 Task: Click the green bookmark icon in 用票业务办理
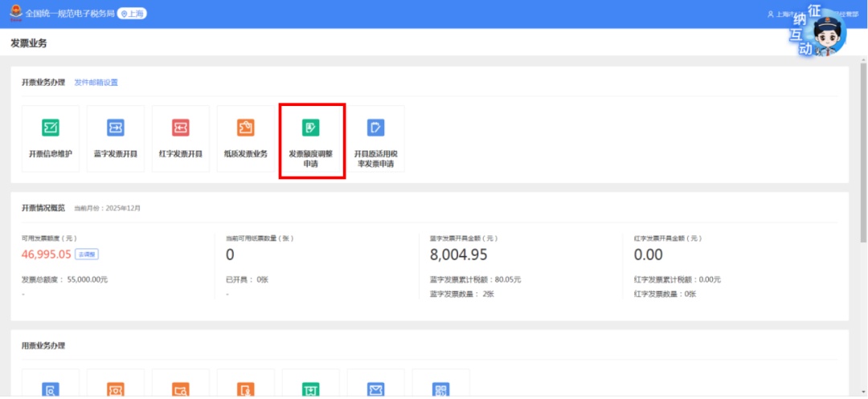(x=310, y=389)
